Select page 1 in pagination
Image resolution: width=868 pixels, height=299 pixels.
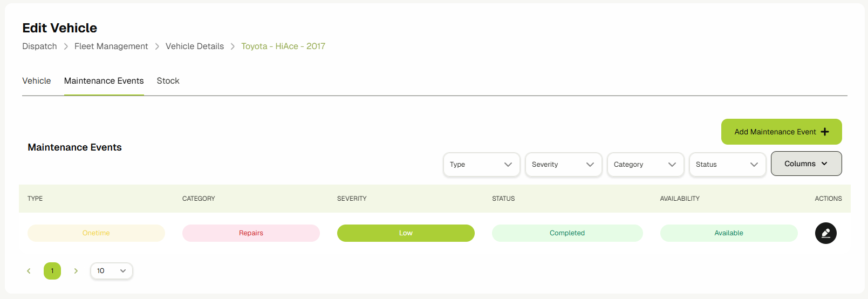pyautogui.click(x=52, y=271)
